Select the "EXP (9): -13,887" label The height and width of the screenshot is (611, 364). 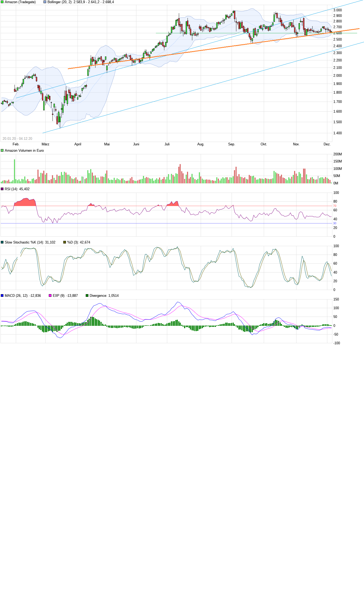click(65, 296)
